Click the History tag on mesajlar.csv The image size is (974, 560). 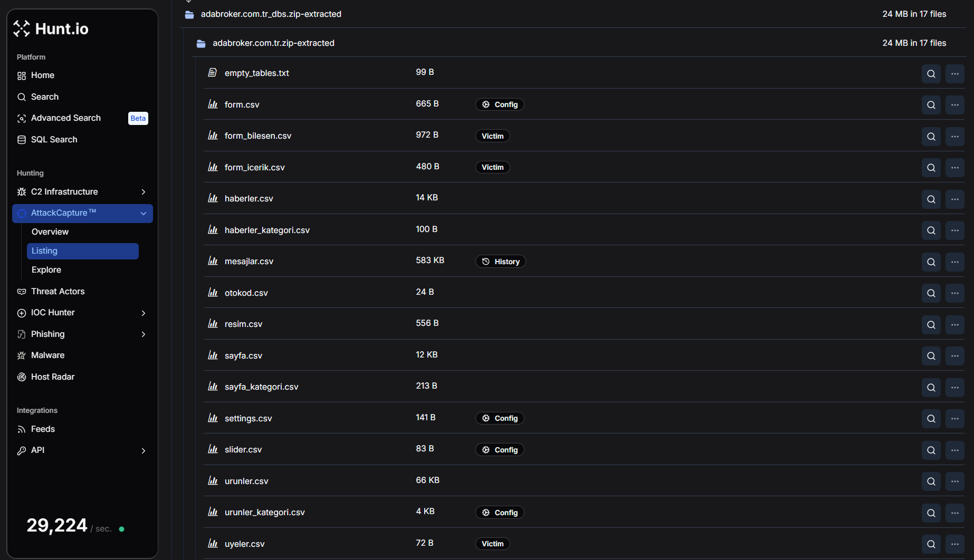click(501, 262)
